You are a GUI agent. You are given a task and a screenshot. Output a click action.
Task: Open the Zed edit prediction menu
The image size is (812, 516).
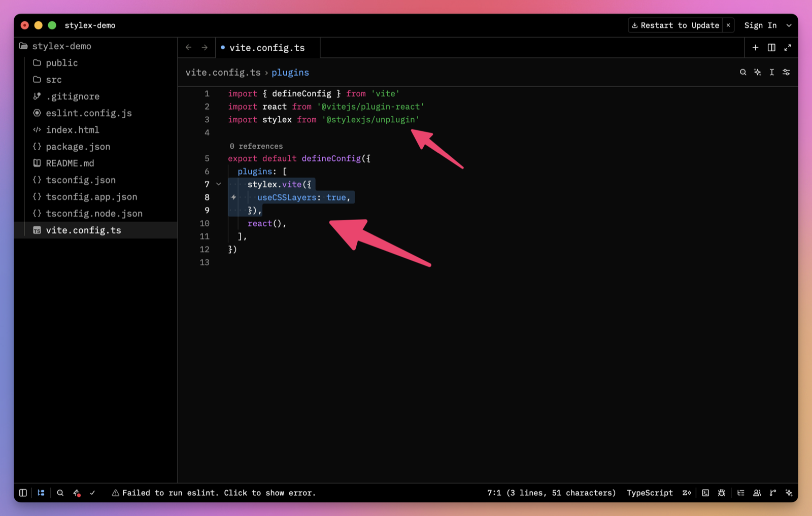click(x=687, y=493)
